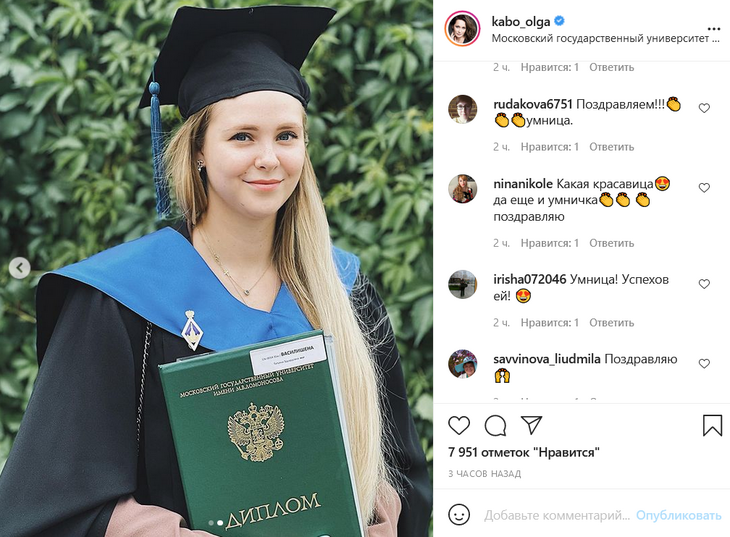Go to previous photo arrow
The height and width of the screenshot is (537, 730).
point(20,268)
